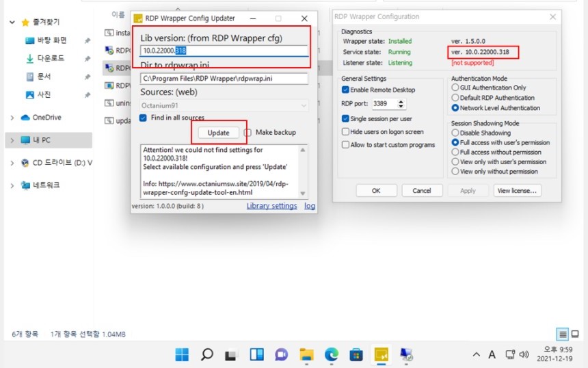This screenshot has width=588, height=368.
Task: Decrease RDP port with down arrow
Action: [401, 106]
